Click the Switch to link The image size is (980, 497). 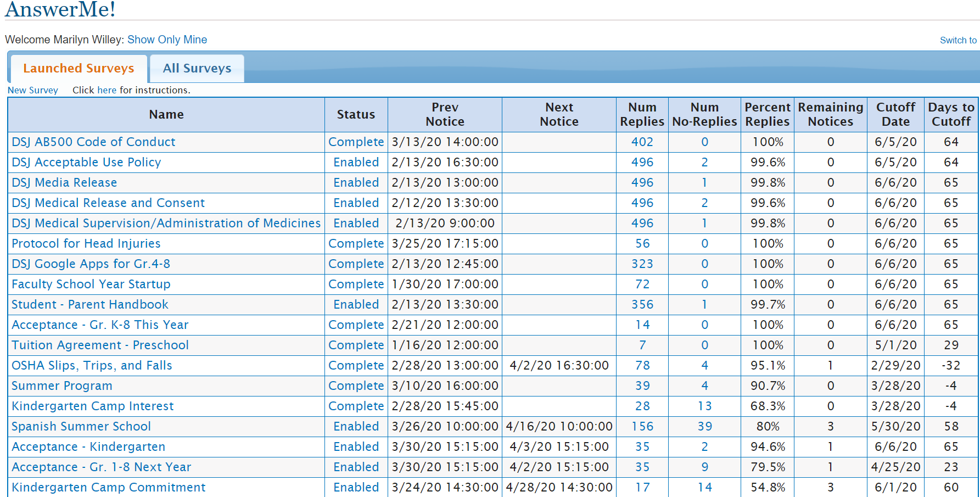(957, 40)
